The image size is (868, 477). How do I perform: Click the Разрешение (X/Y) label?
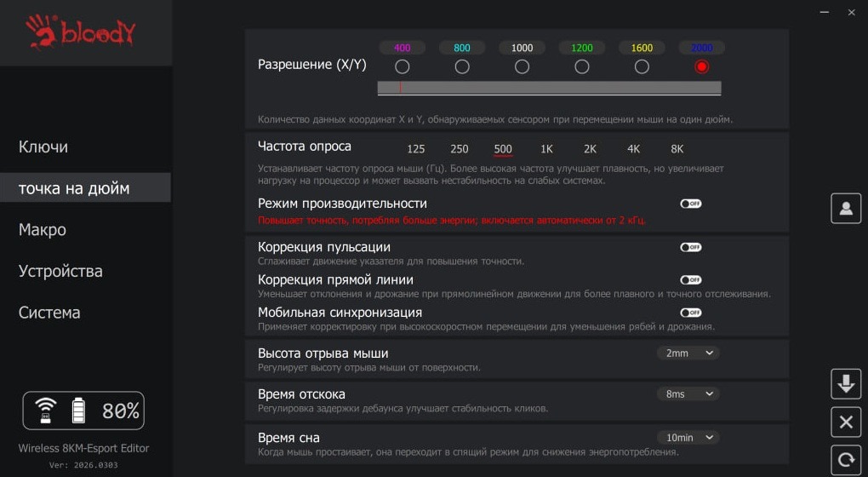pos(312,64)
